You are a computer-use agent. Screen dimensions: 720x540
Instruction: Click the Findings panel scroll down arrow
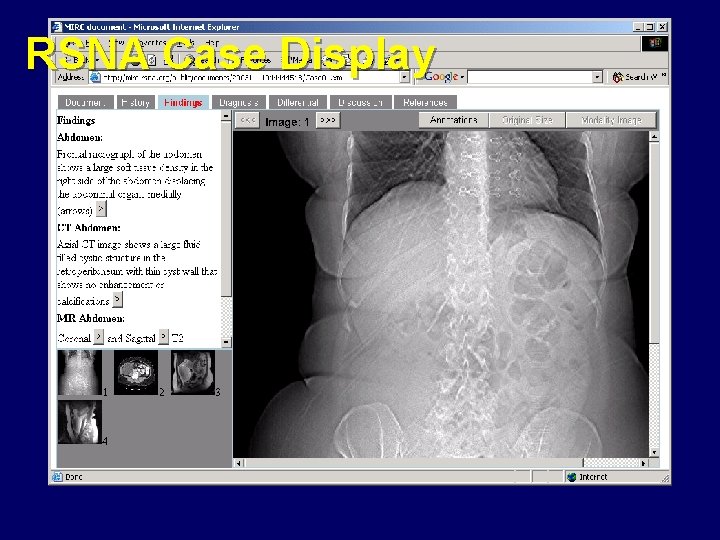pyautogui.click(x=226, y=342)
